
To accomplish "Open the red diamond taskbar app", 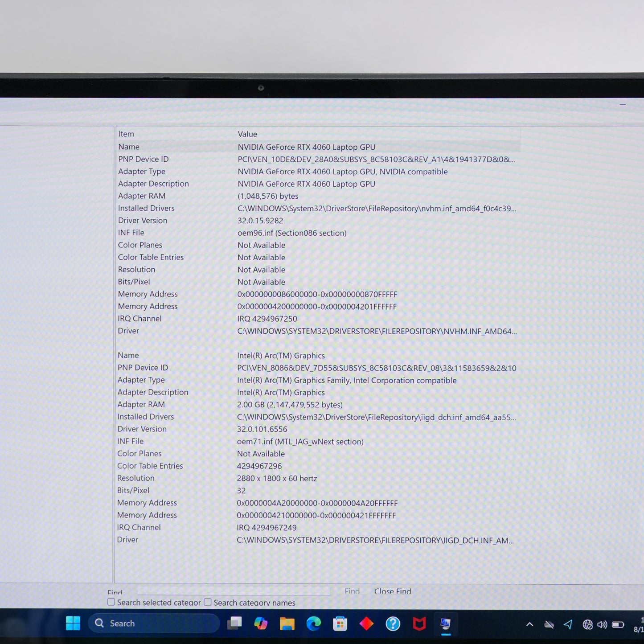I will (366, 623).
